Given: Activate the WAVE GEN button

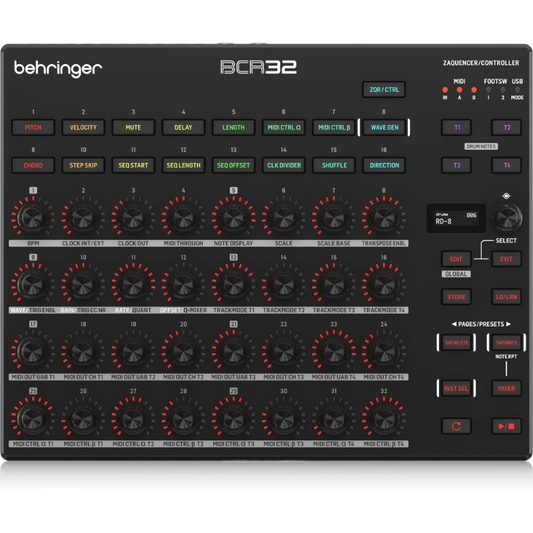Looking at the screenshot, I should (x=384, y=127).
